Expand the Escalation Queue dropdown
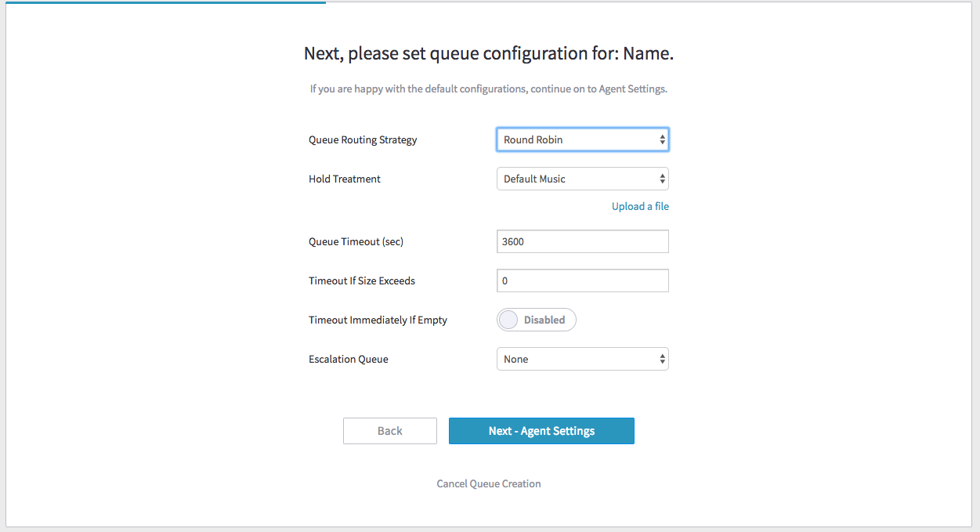Screen dimensions: 980x532 coord(583,359)
